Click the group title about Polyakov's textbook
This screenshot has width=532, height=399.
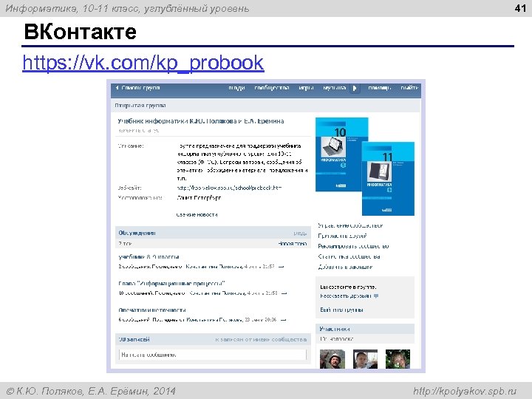(201, 121)
